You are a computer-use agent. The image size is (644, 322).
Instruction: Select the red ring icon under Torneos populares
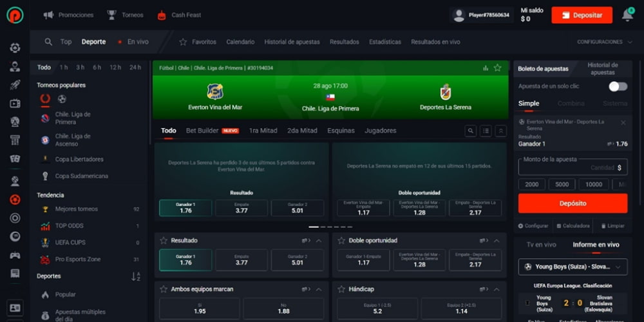click(x=45, y=99)
